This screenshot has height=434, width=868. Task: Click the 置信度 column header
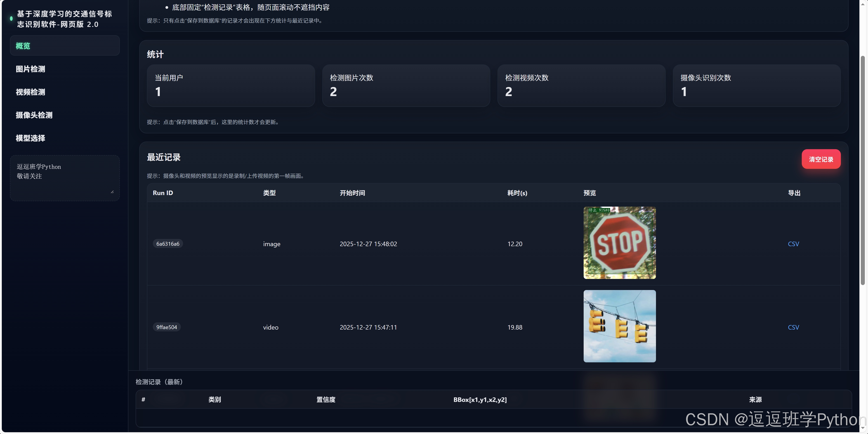(325, 400)
